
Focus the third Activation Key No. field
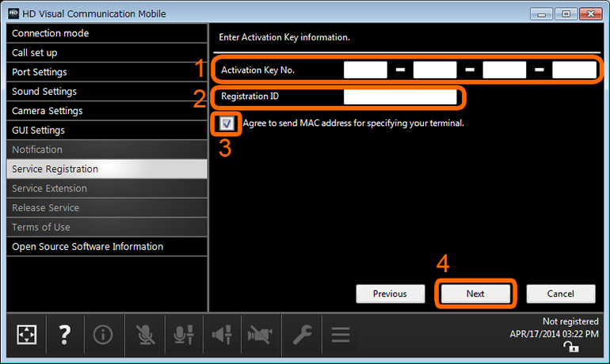505,70
